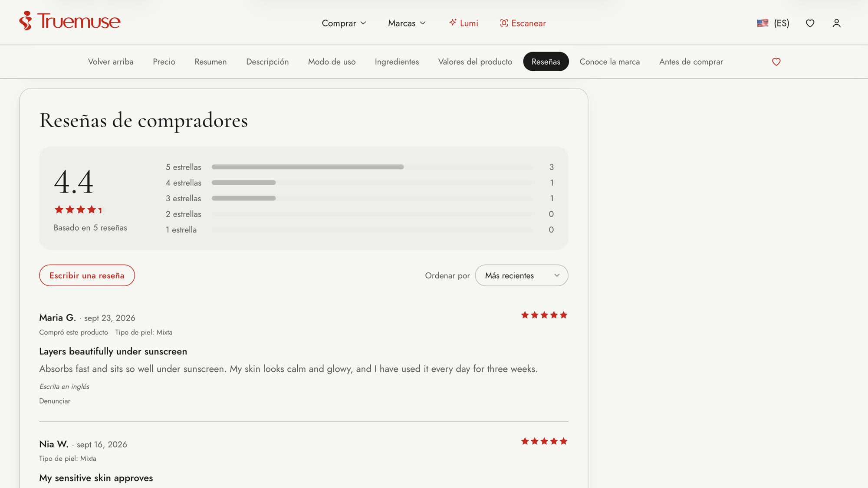
Task: Click the 1 estrella rating row
Action: pyautogui.click(x=359, y=229)
